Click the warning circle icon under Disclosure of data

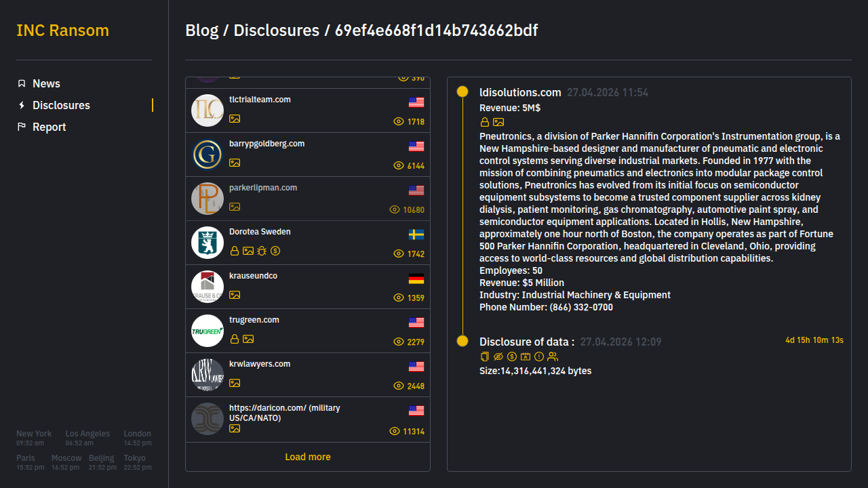click(x=539, y=357)
